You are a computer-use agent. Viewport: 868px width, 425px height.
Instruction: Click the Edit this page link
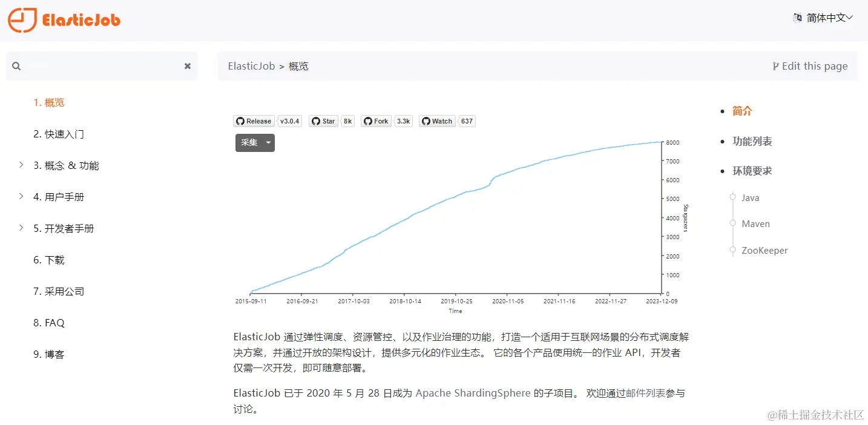810,66
